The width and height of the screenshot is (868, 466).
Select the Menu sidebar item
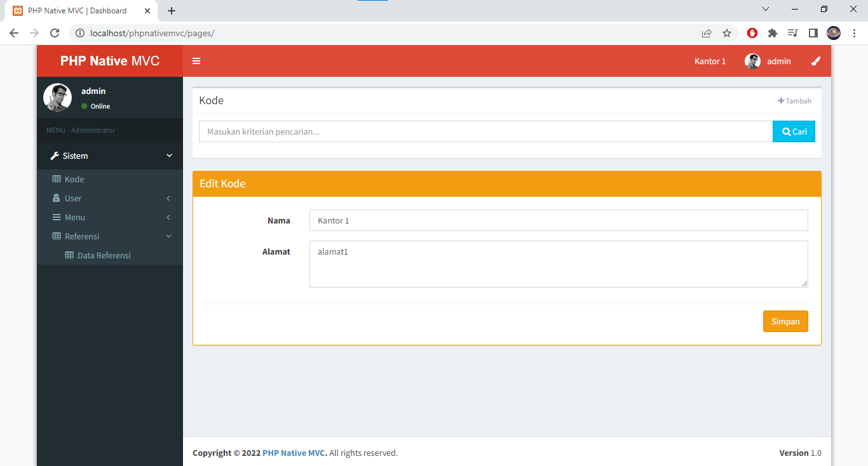110,217
